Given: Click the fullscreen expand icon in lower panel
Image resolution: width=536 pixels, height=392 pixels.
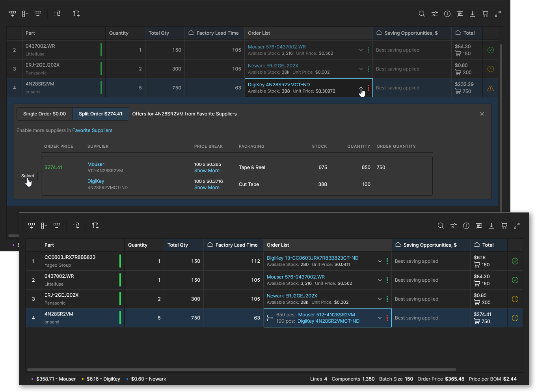Looking at the screenshot, I should click(x=517, y=226).
